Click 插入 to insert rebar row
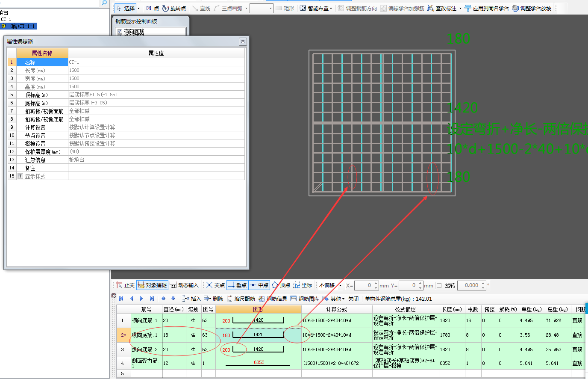The width and height of the screenshot is (588, 379). [x=191, y=299]
